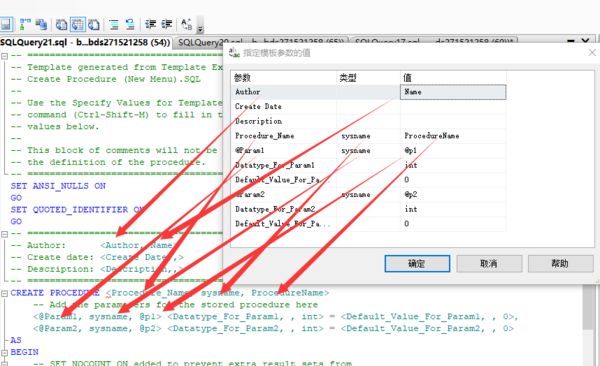Choose the Results to File icon

tap(94, 25)
